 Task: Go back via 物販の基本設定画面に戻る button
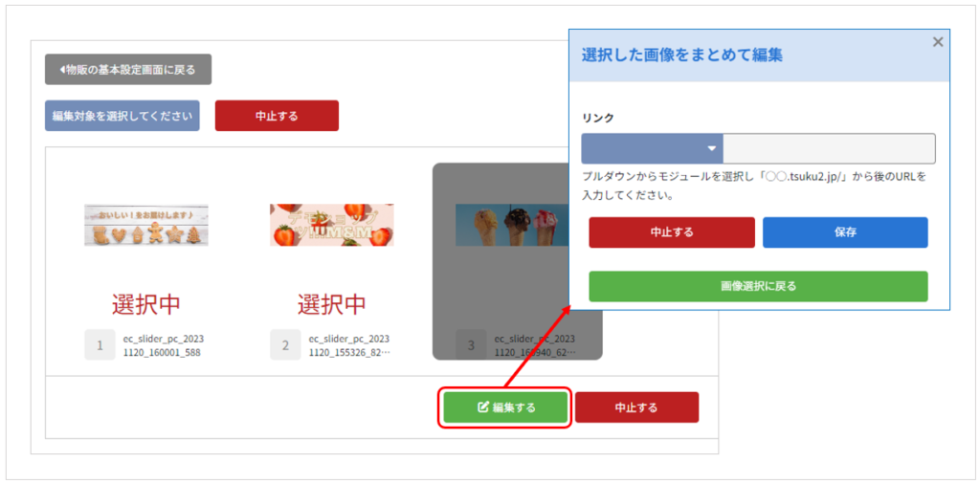click(128, 69)
